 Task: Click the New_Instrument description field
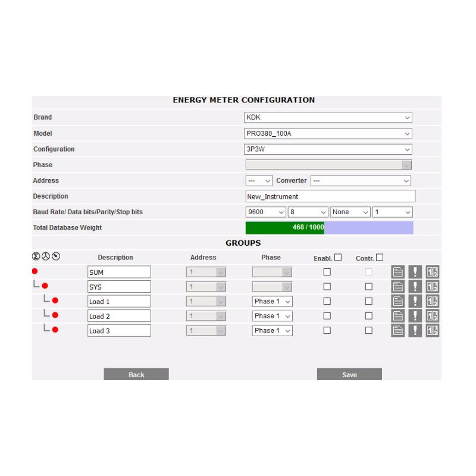(330, 196)
